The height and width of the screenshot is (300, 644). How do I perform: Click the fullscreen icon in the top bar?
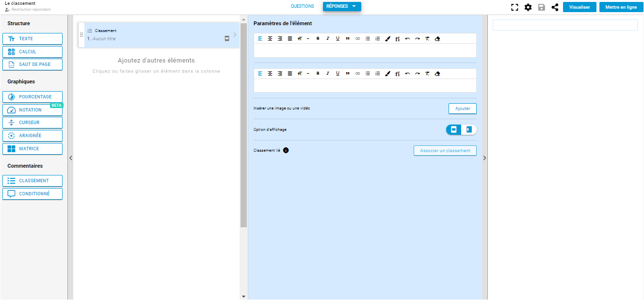click(x=515, y=7)
